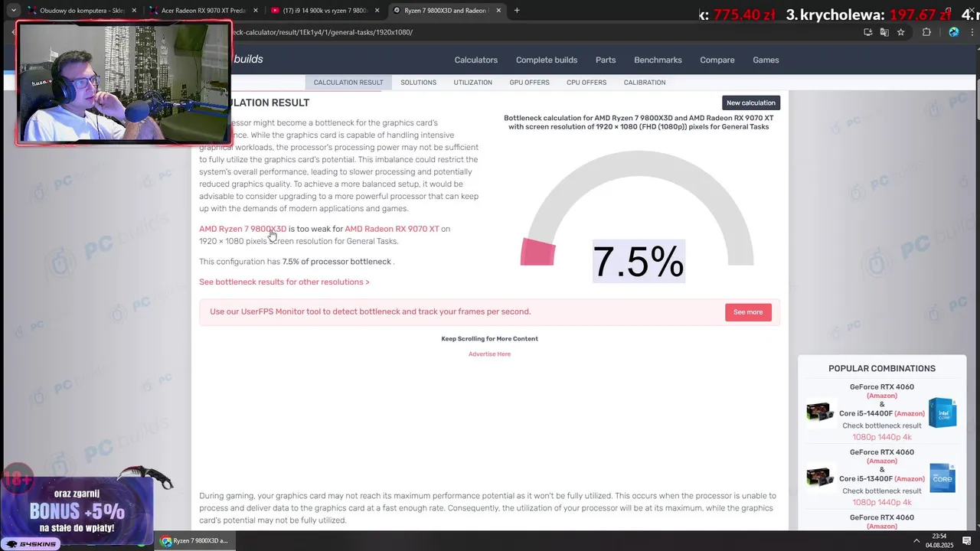Click the Intel Core i5-13400F box image
The width and height of the screenshot is (980, 551).
(x=942, y=478)
